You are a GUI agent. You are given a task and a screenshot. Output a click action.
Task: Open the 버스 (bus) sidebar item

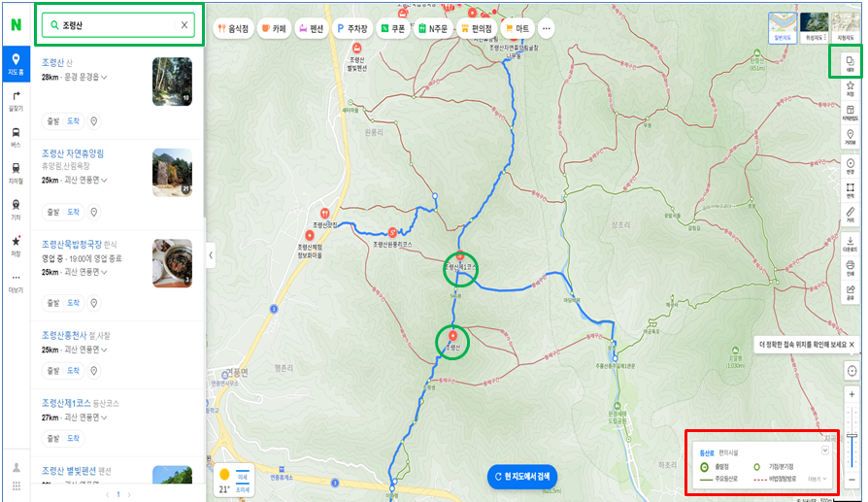[17, 137]
